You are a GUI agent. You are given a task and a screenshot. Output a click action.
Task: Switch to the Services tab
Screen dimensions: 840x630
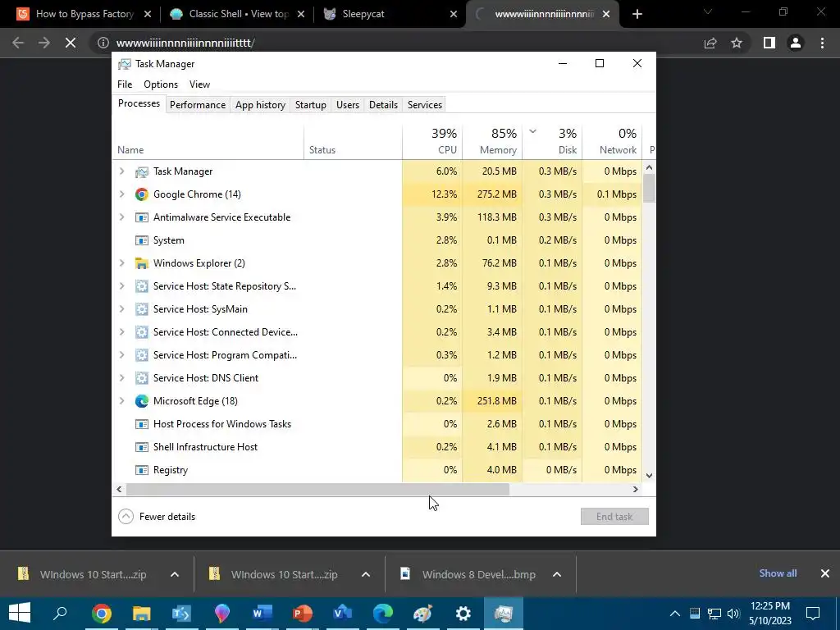click(425, 105)
